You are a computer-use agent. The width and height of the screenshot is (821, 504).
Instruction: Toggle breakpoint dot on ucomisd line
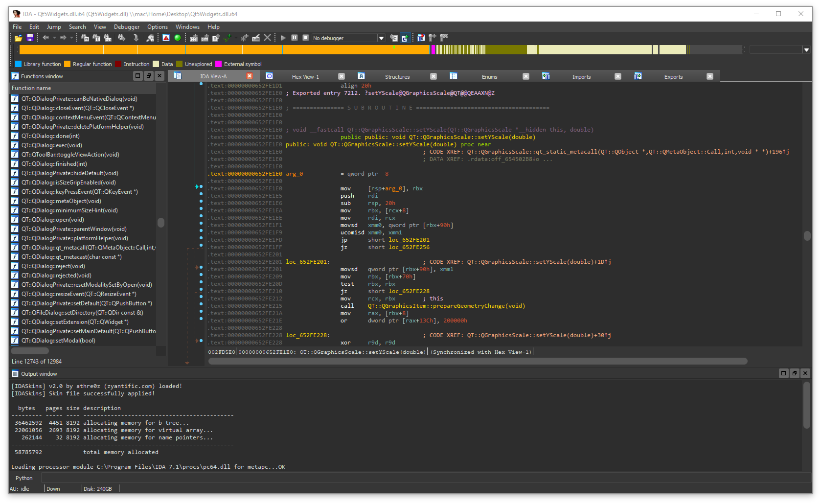point(201,231)
